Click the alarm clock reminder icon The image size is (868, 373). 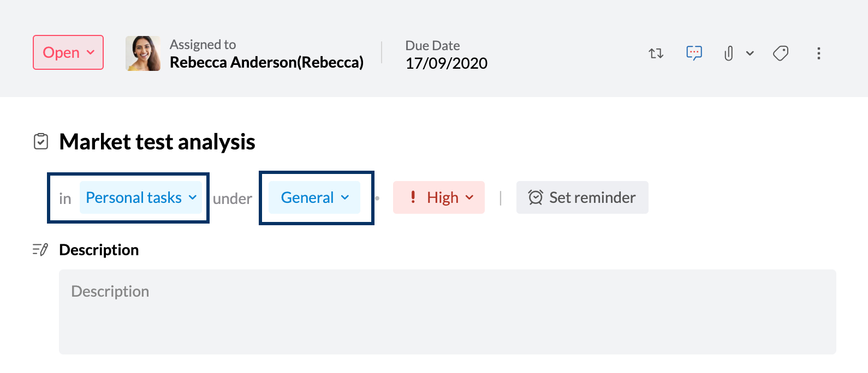point(536,197)
